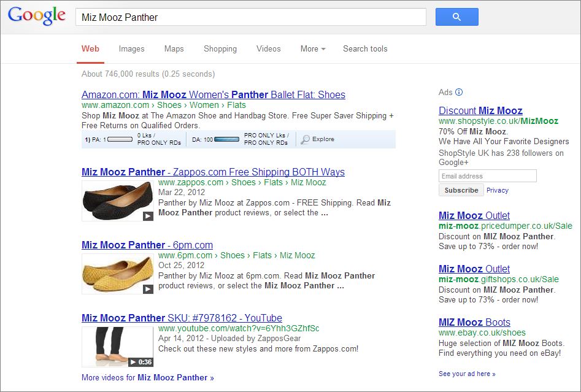This screenshot has width=581, height=392.
Task: Click Miz Mooz breadcrumb under Zappos result
Action: (x=308, y=182)
